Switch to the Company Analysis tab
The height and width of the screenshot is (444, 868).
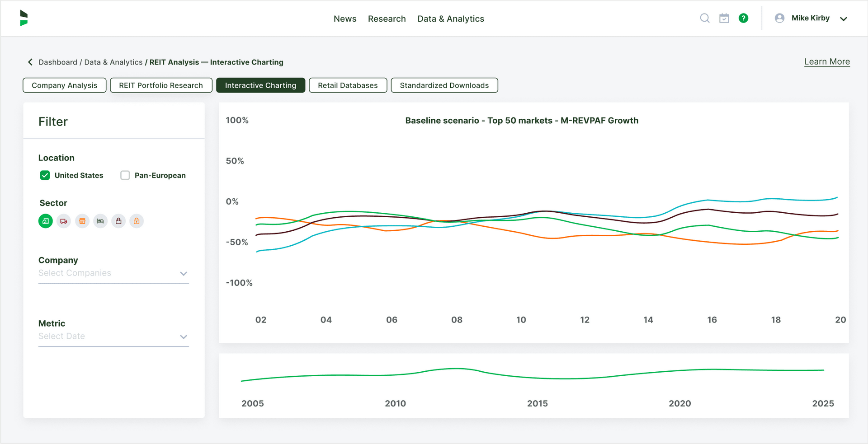[65, 85]
